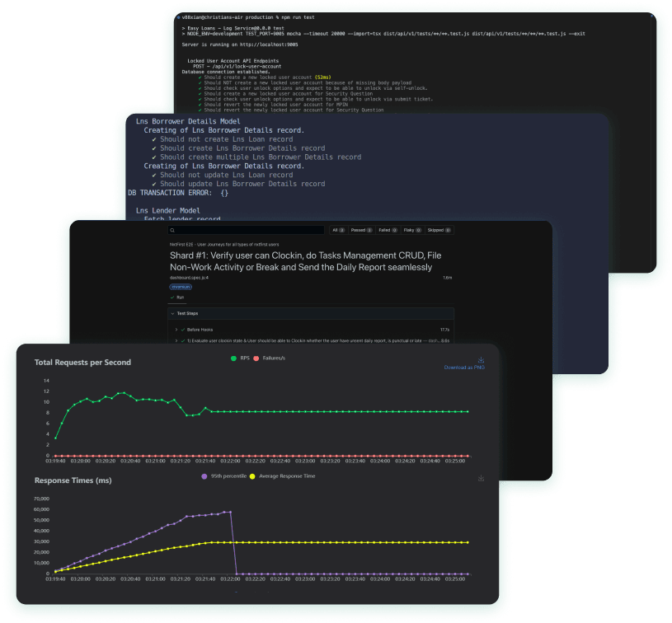This screenshot has height=623, width=672.
Task: Click the Server is running on localhost:9005 line
Action: pyautogui.click(x=240, y=44)
